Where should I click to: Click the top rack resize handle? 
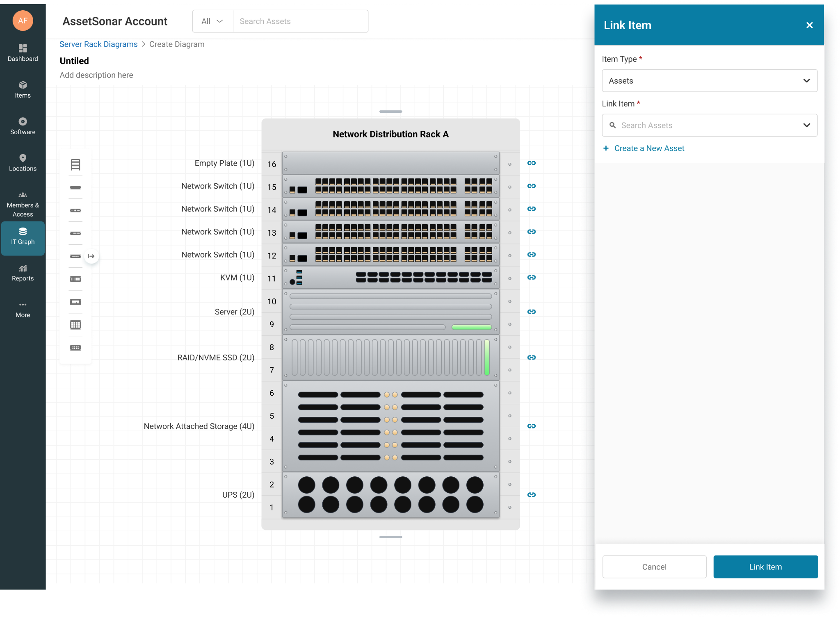click(390, 112)
